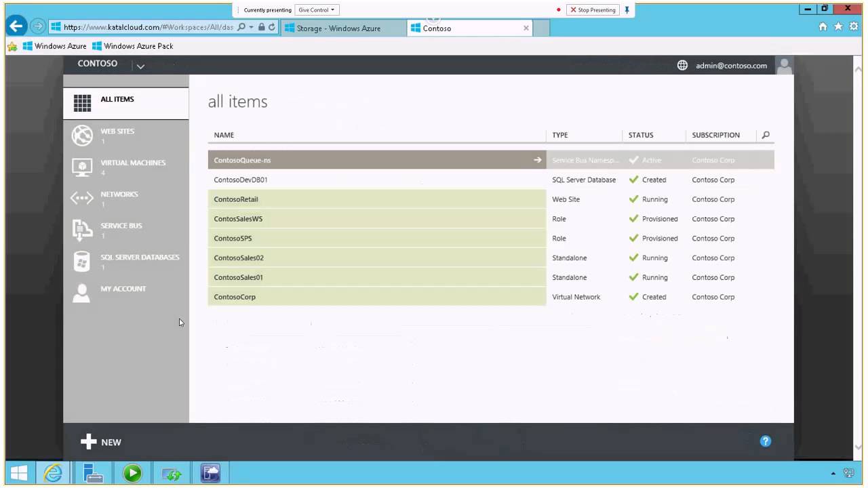Click the refresh icon in address bar

click(x=272, y=27)
